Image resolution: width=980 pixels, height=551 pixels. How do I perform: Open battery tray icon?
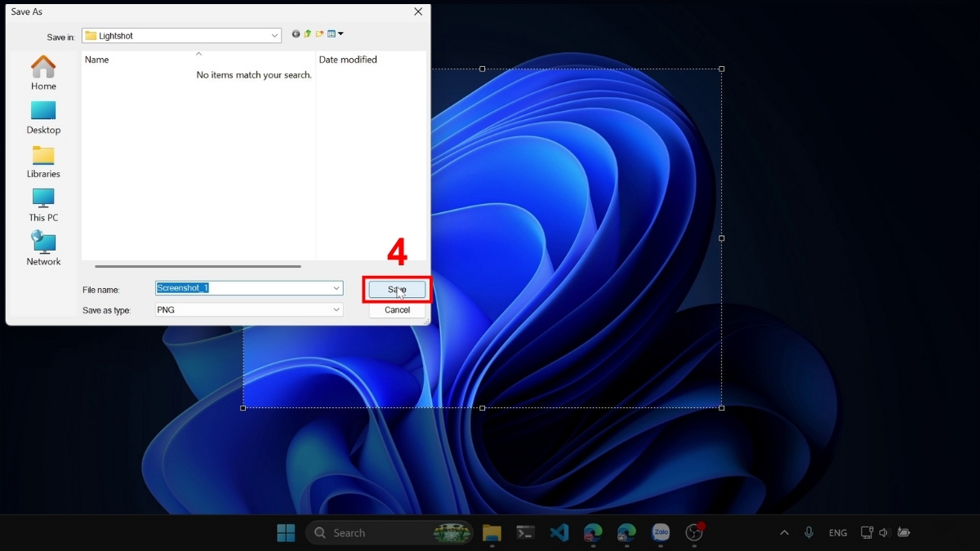tap(903, 533)
